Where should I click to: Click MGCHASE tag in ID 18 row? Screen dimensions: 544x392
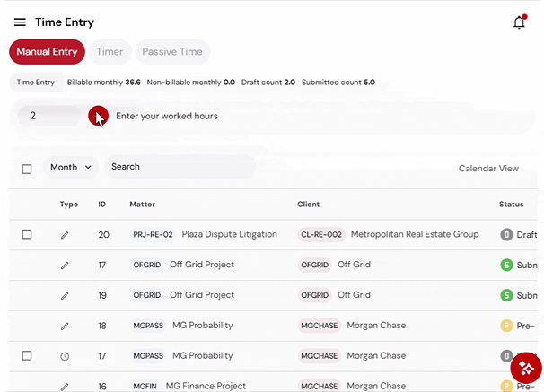click(320, 326)
